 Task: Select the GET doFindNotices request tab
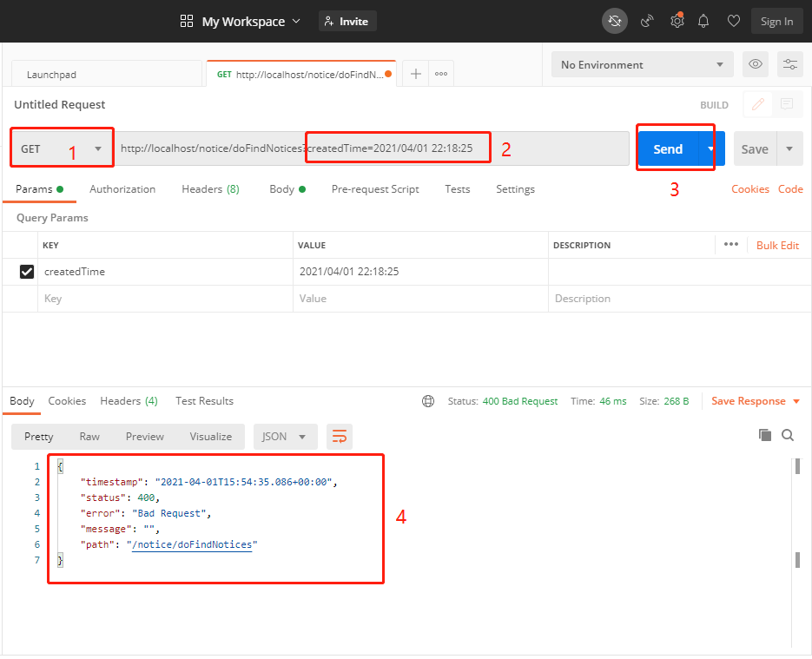click(300, 74)
